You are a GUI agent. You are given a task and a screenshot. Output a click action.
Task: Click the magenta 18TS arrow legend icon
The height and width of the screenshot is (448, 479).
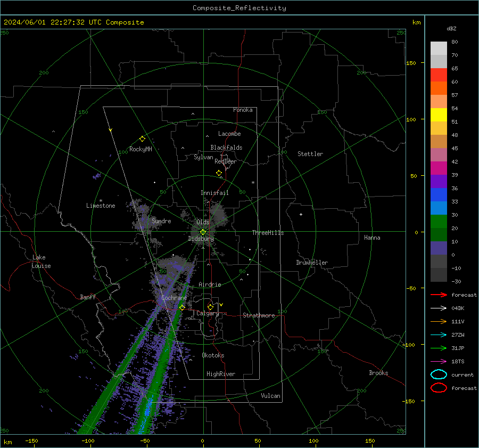pyautogui.click(x=439, y=362)
